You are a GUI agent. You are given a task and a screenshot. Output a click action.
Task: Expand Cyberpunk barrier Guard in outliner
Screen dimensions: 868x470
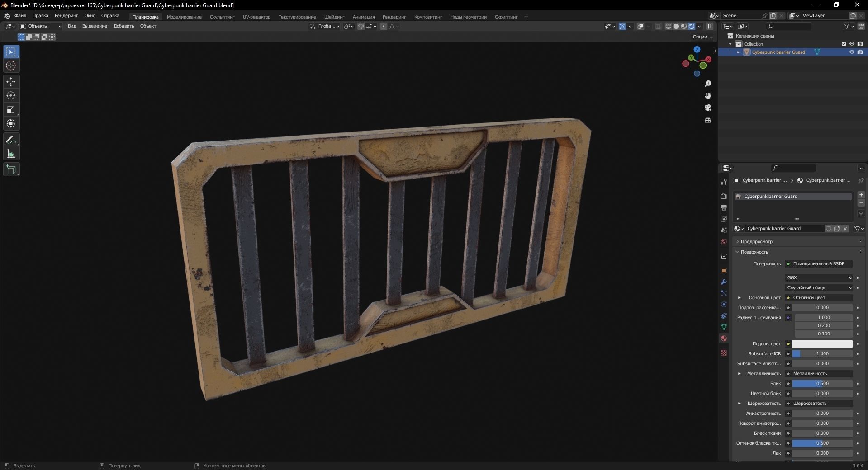click(x=739, y=52)
